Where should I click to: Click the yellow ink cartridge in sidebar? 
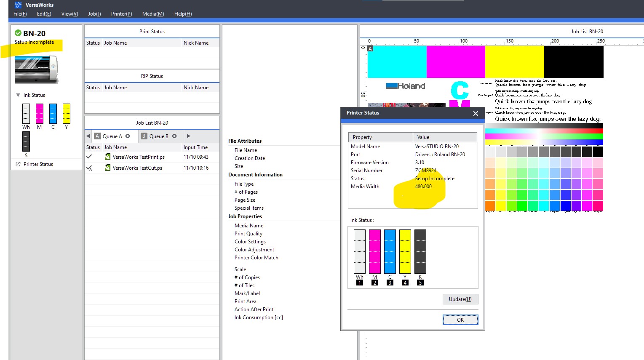(x=67, y=114)
